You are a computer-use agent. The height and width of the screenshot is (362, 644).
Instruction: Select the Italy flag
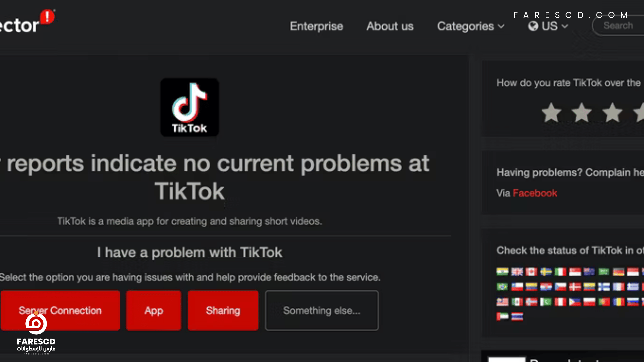[x=560, y=272]
